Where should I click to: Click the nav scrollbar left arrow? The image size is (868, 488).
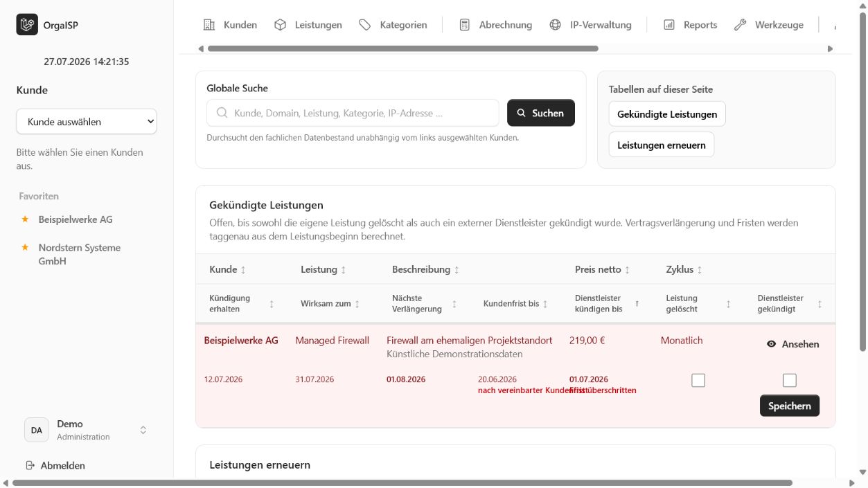(x=201, y=48)
